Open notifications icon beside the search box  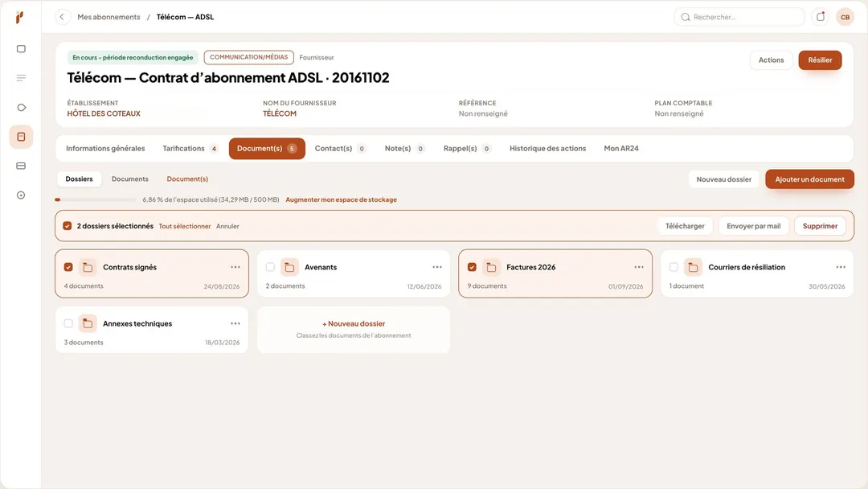click(821, 17)
